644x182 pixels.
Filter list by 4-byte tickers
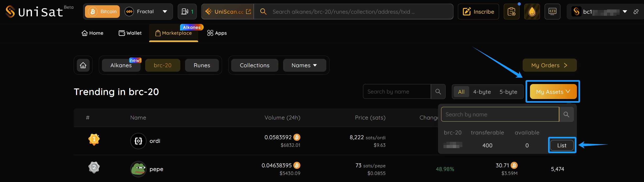(482, 92)
